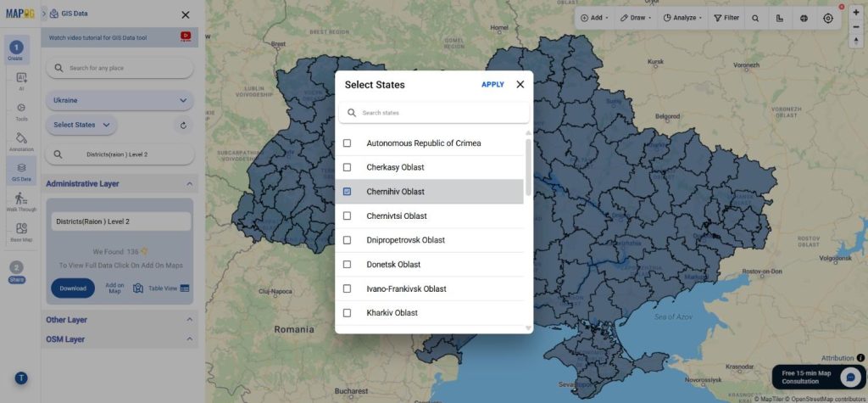Click the search icon beside Districts(raion) Level 2

pos(58,154)
